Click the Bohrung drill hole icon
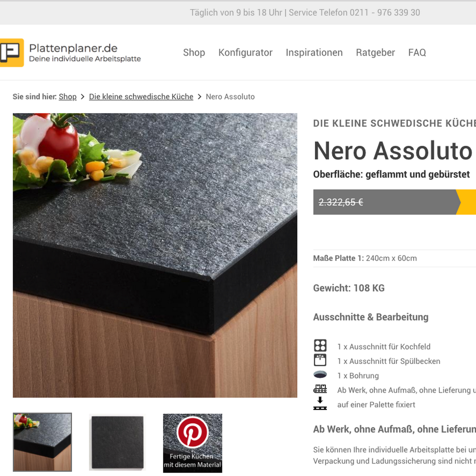The width and height of the screenshot is (476, 476). pos(320,374)
